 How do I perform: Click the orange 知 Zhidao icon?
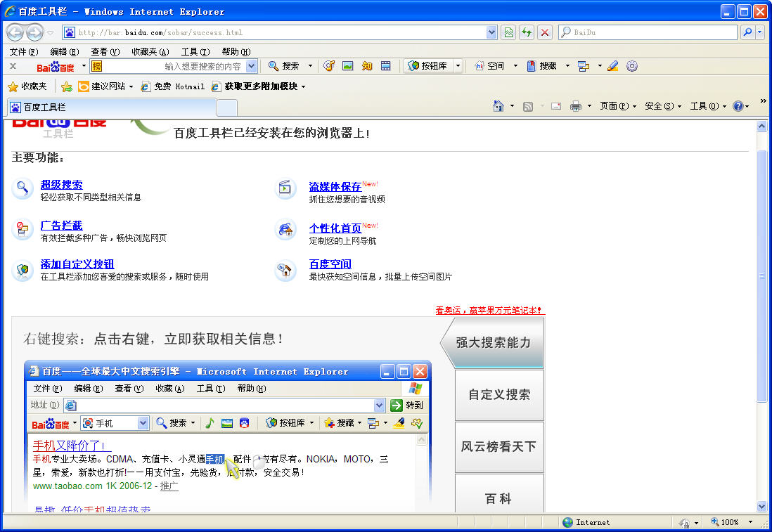point(367,66)
